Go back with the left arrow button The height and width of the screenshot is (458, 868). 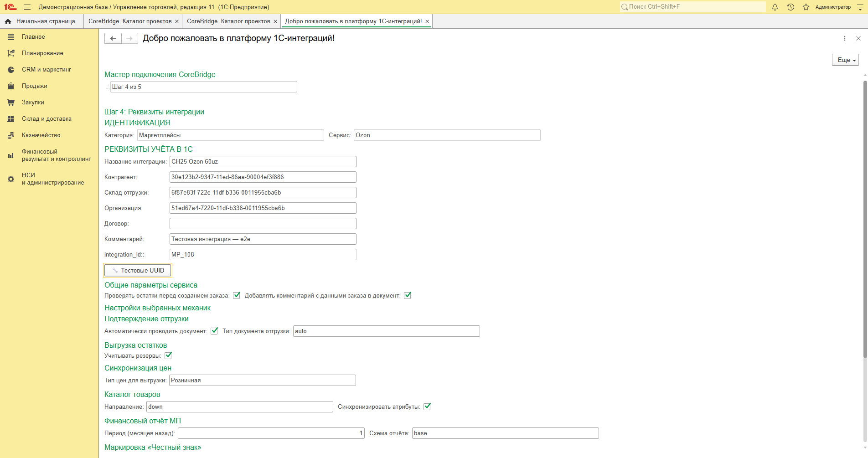click(113, 39)
